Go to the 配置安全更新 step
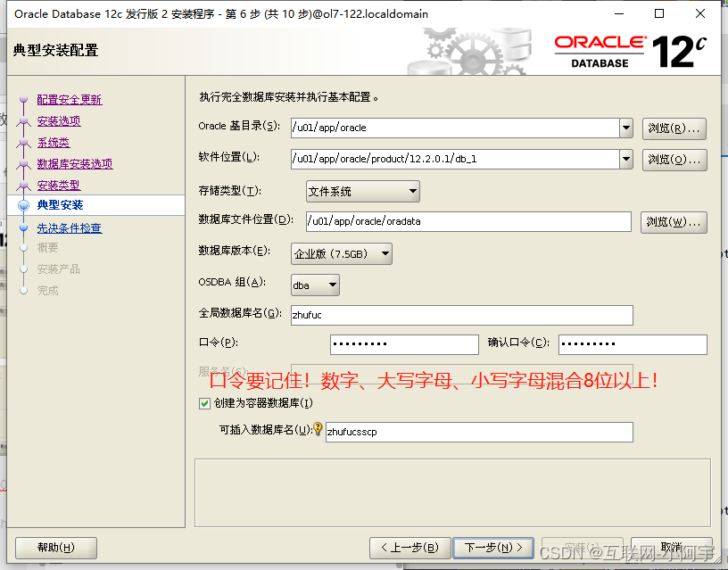The height and width of the screenshot is (570, 728). click(70, 100)
